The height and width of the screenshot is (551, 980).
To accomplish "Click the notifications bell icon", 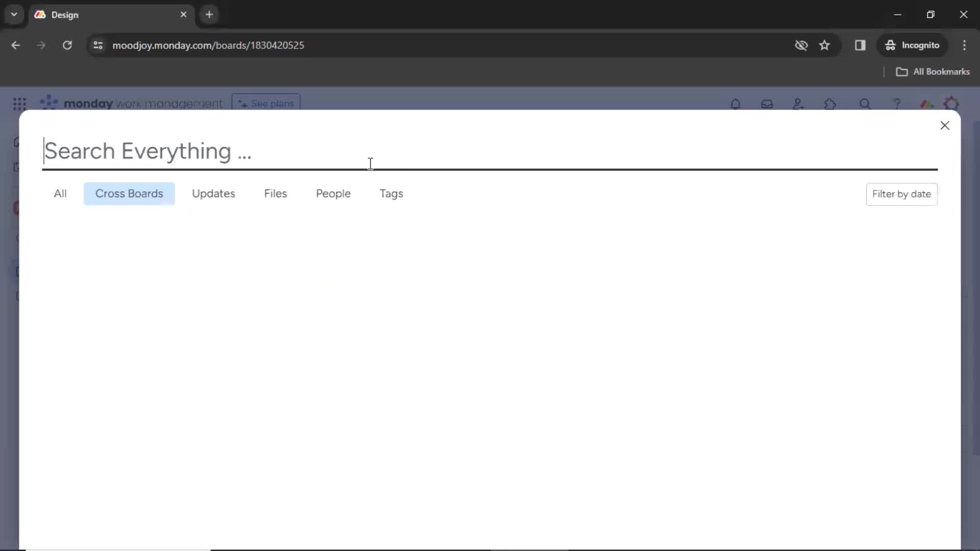I will tap(735, 104).
